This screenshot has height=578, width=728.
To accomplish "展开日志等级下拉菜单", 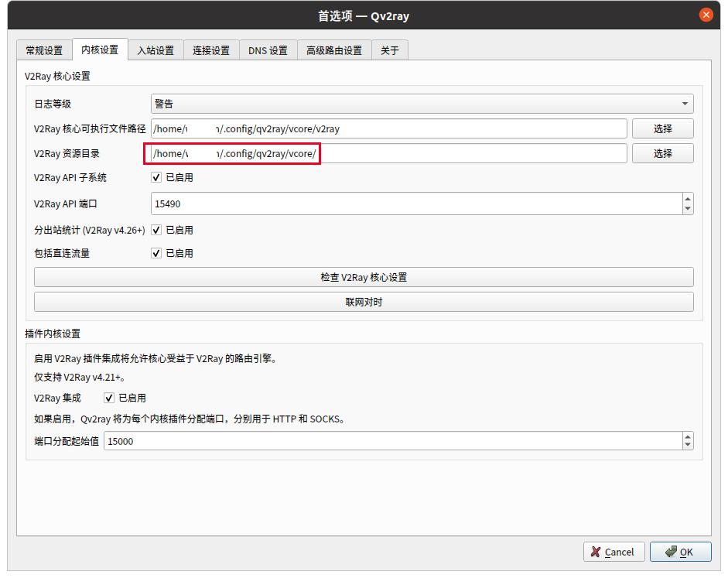I will pyautogui.click(x=684, y=103).
